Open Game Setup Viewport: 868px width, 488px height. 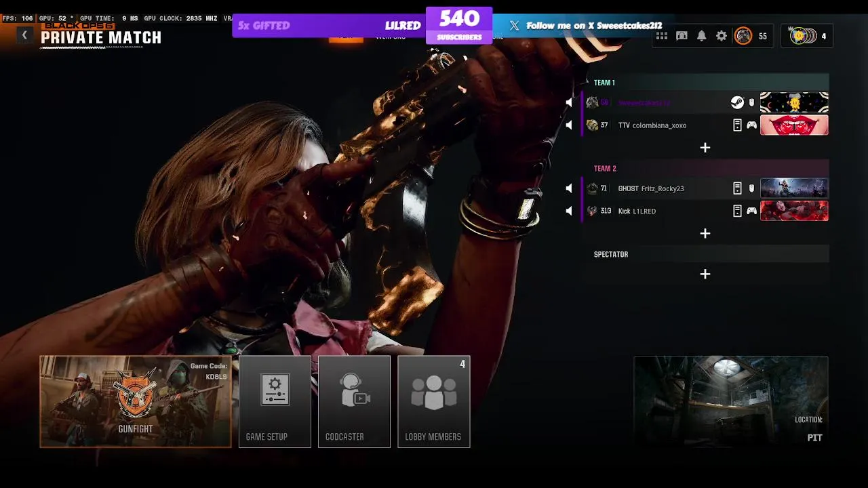(x=275, y=402)
